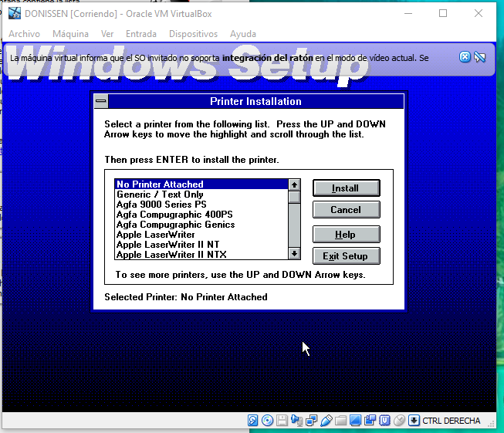The height and width of the screenshot is (433, 504).
Task: Click the hard disk activity status icon
Action: (x=253, y=421)
